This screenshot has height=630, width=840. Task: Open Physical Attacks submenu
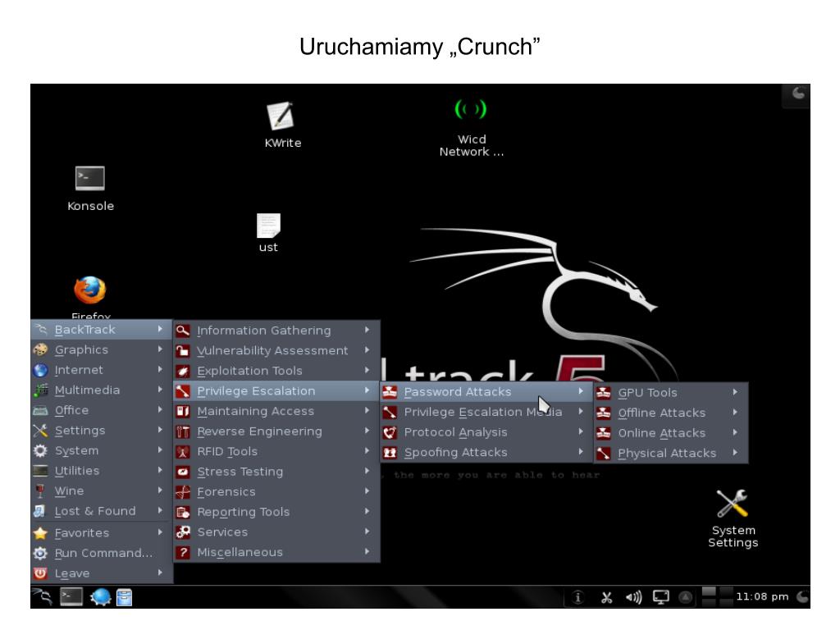coord(671,453)
